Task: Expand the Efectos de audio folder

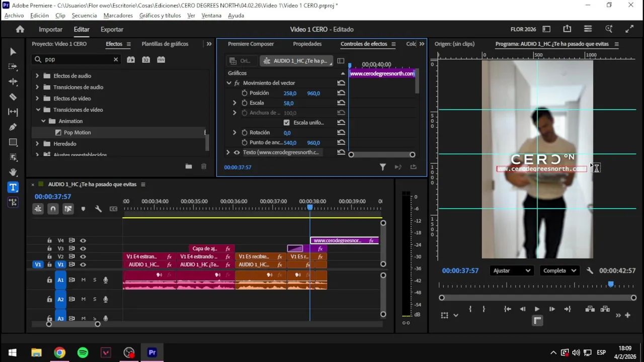Action: tap(37, 76)
